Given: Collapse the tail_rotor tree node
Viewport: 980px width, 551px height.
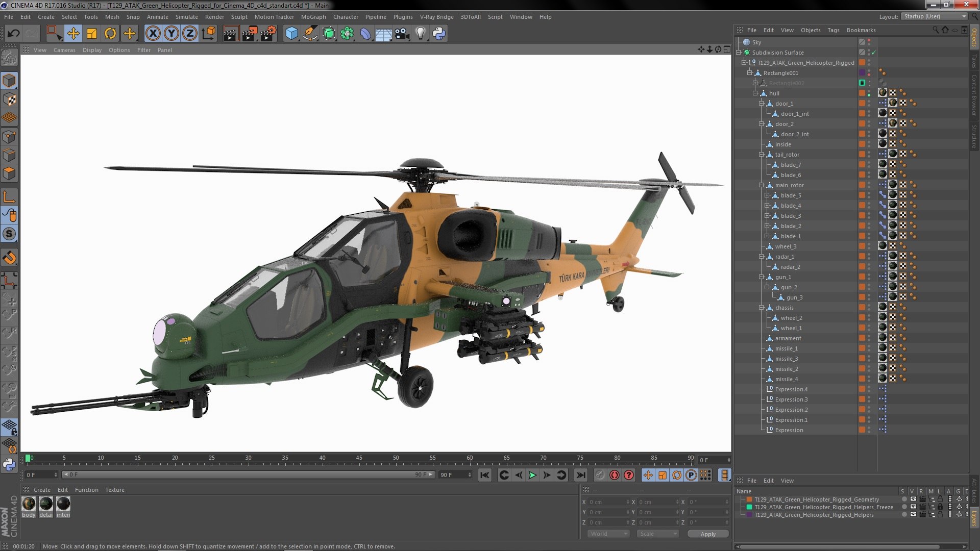Looking at the screenshot, I should pos(761,155).
